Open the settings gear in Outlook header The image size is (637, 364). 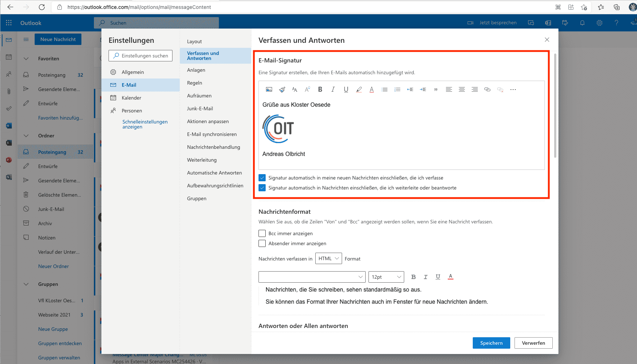coord(600,23)
